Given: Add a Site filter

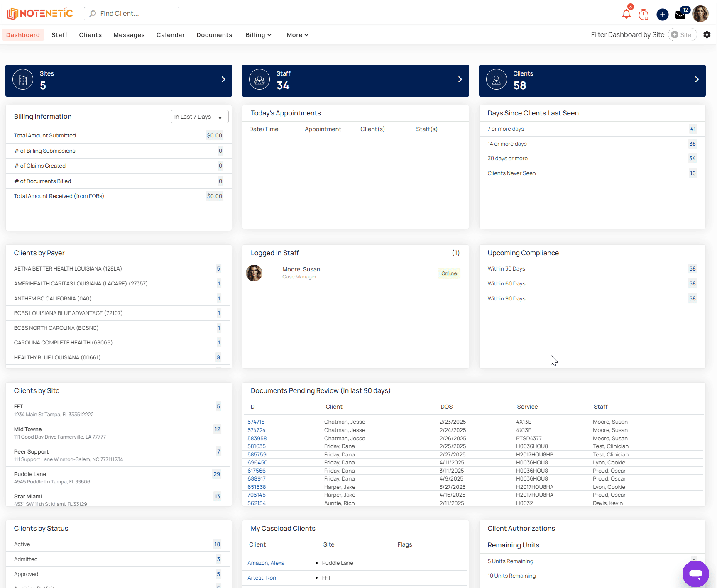Looking at the screenshot, I should (x=682, y=35).
